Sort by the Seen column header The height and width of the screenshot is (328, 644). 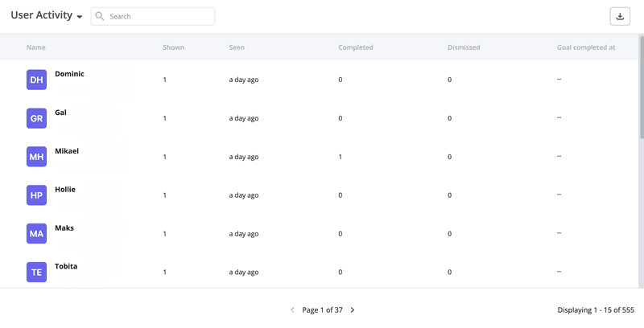[x=237, y=47]
